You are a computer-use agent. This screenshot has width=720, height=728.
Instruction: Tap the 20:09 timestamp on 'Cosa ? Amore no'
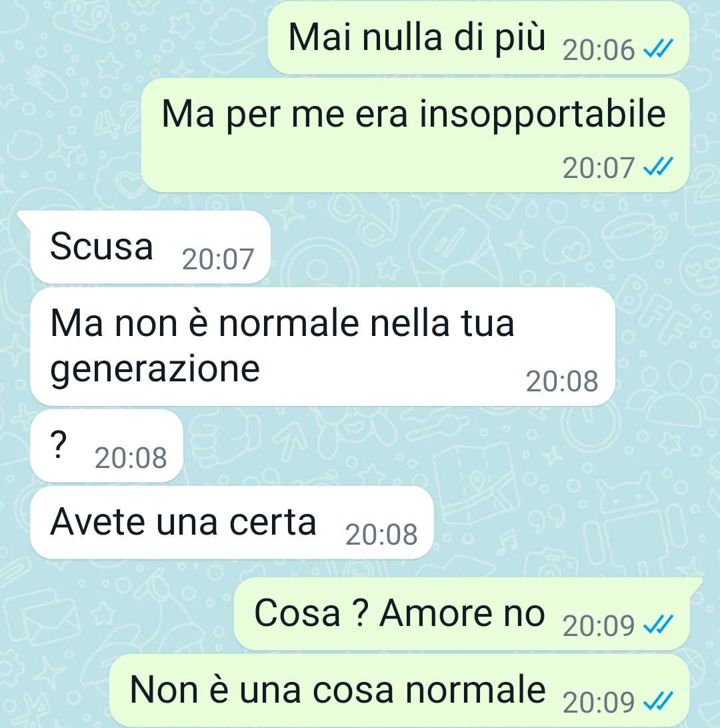point(599,626)
